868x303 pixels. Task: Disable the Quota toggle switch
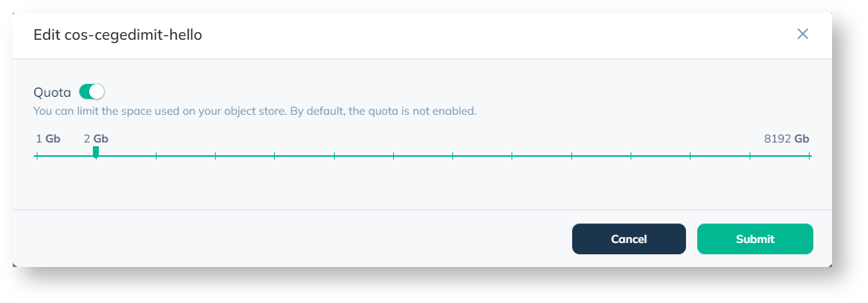click(x=92, y=92)
